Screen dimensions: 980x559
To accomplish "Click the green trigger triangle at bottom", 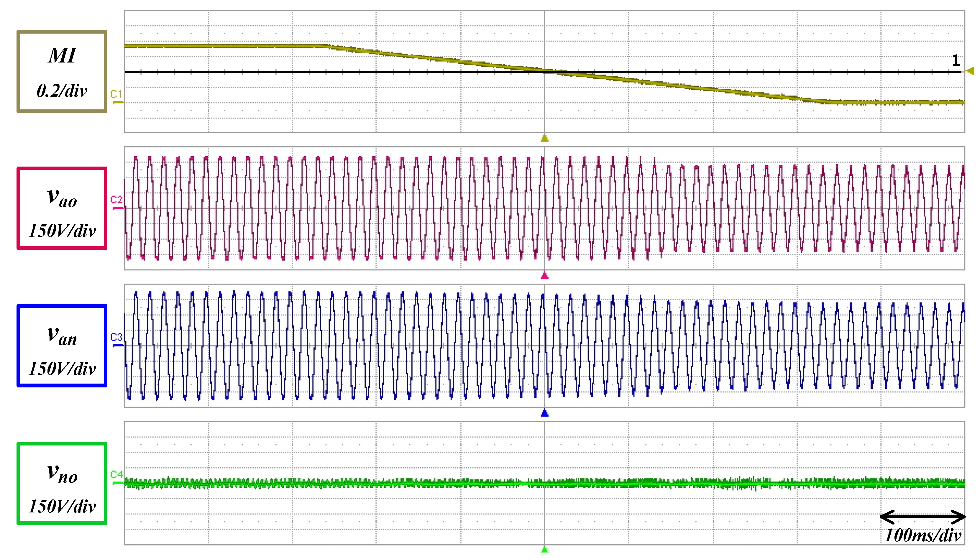I will 544,550.
